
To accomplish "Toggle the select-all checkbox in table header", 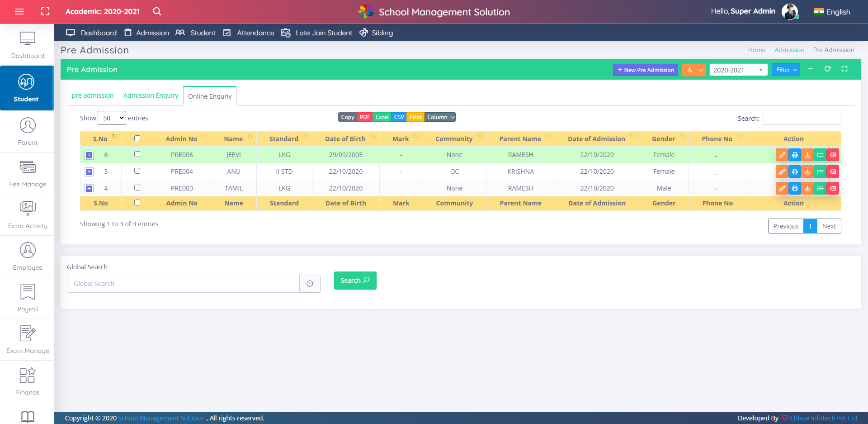I will tap(137, 138).
